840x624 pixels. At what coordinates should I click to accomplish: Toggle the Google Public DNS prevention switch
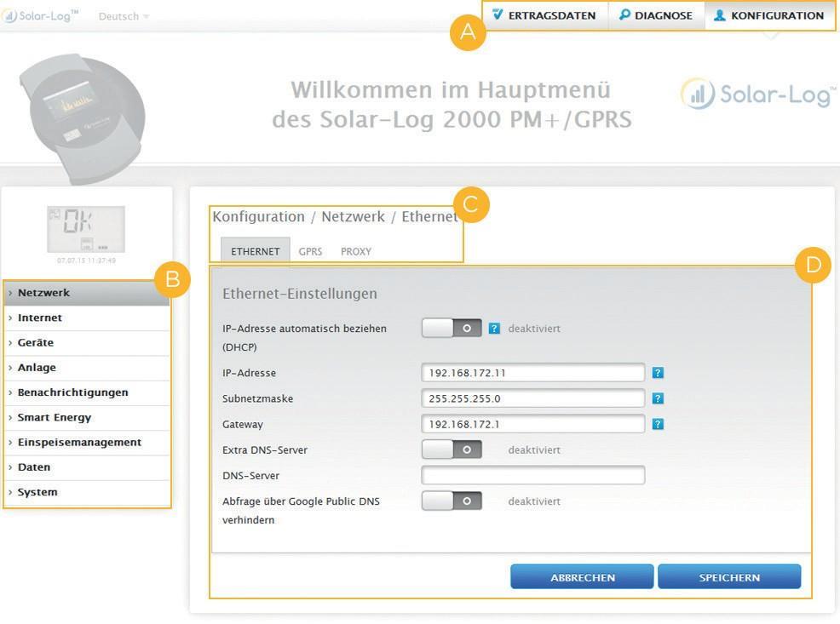[452, 501]
